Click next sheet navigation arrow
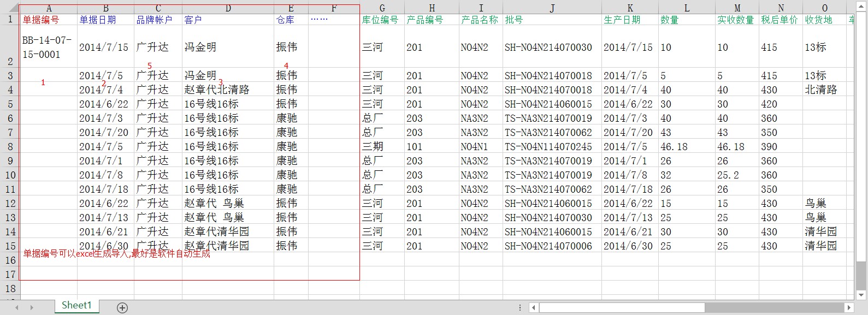 click(32, 308)
